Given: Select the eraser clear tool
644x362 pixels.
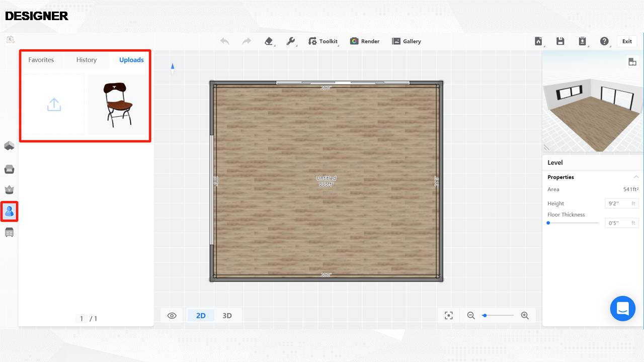Looking at the screenshot, I should (x=269, y=41).
